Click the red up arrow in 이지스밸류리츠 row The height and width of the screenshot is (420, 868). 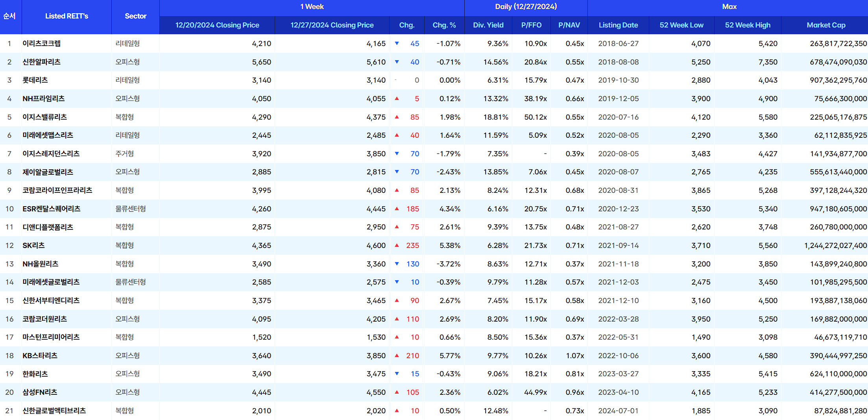(397, 117)
